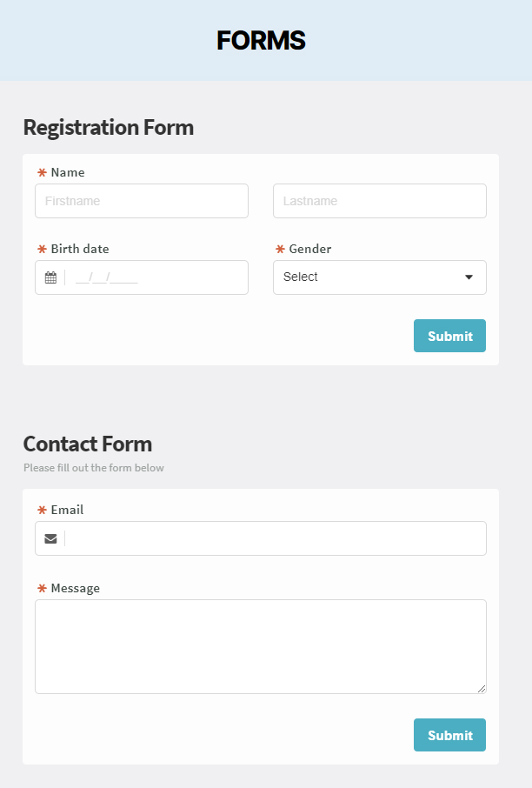Click the envelope icon in Email field
This screenshot has height=788, width=532.
[50, 538]
